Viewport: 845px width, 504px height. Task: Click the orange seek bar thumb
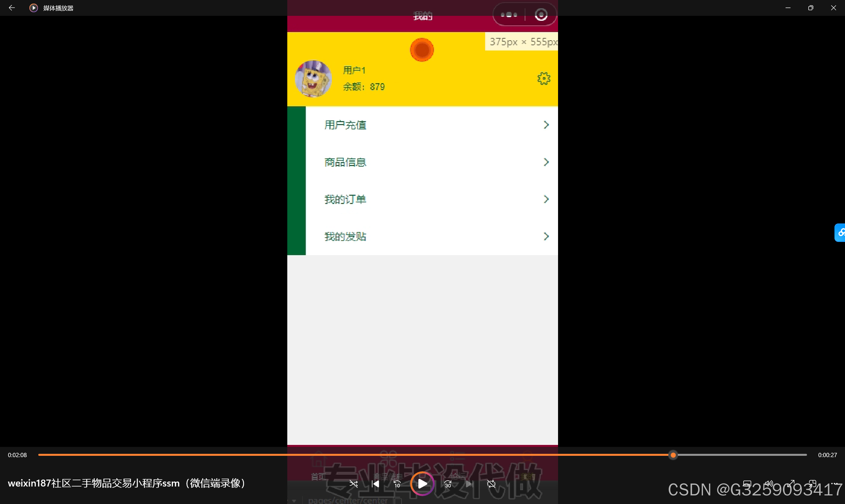point(673,455)
